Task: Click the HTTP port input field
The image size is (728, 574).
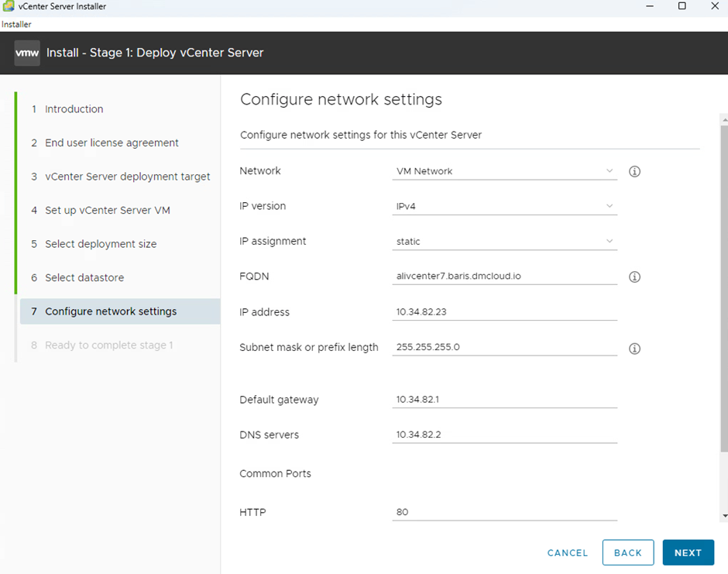Action: pos(505,512)
